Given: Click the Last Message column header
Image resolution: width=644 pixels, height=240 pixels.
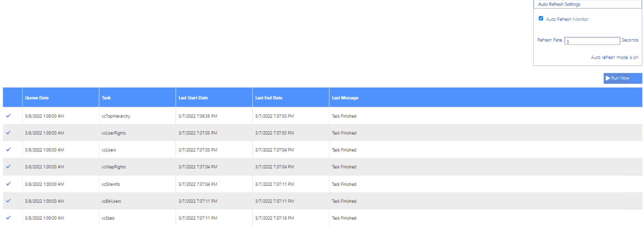Looking at the screenshot, I should (345, 98).
